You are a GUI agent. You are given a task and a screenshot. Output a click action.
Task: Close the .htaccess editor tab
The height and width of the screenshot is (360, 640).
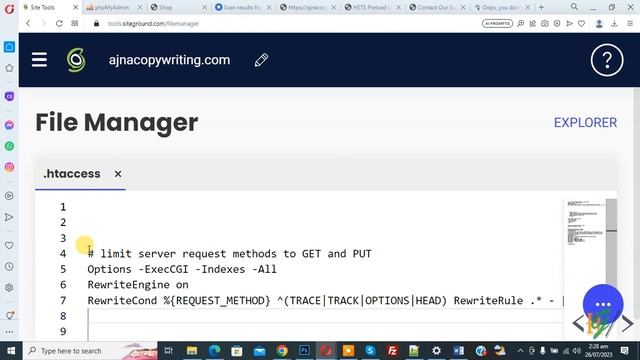pyautogui.click(x=118, y=174)
